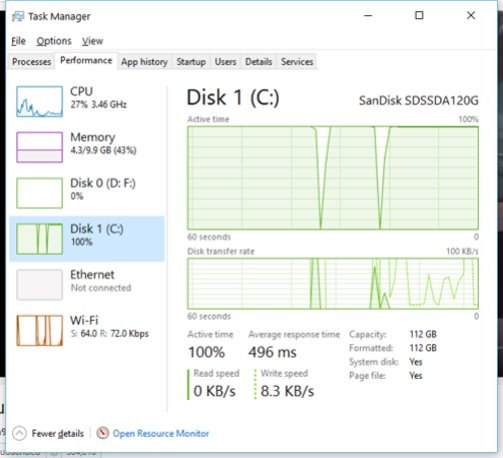Switch to the Services tab
The image size is (503, 458).
coord(297,62)
